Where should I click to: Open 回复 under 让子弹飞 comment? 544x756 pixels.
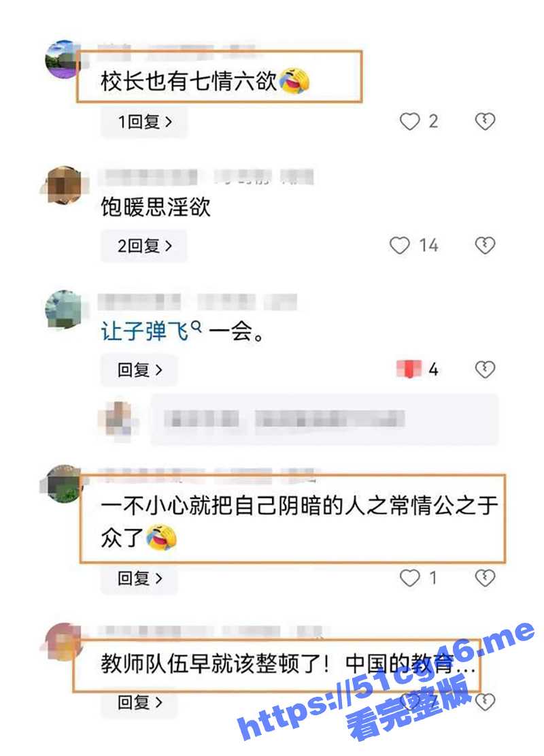point(139,369)
